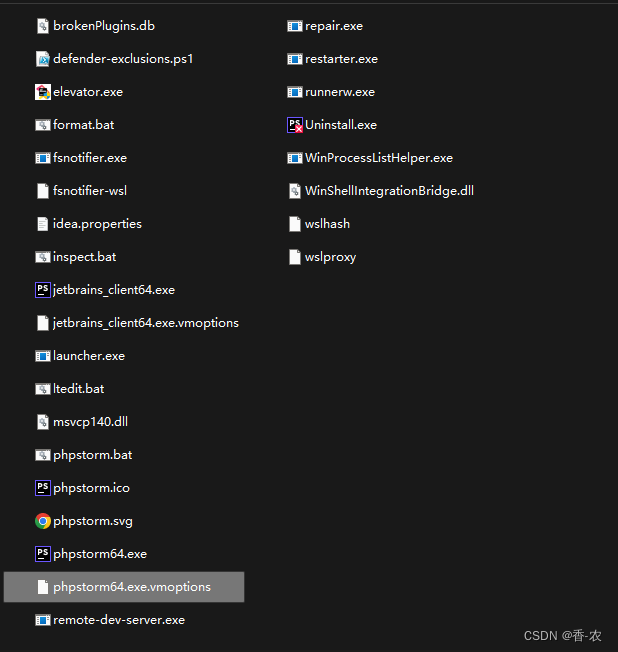Click the defender-exclusions.ps1 PowerShell script icon
The height and width of the screenshot is (652, 618).
(43, 59)
